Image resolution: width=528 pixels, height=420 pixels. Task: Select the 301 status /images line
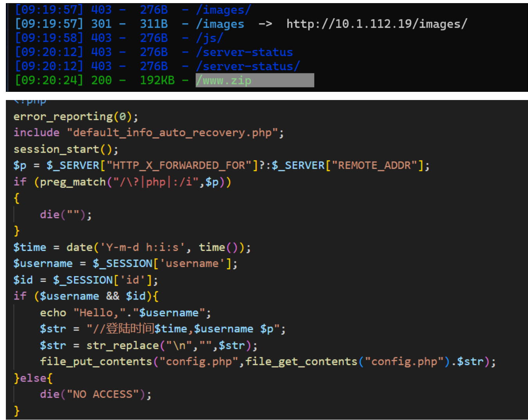241,24
